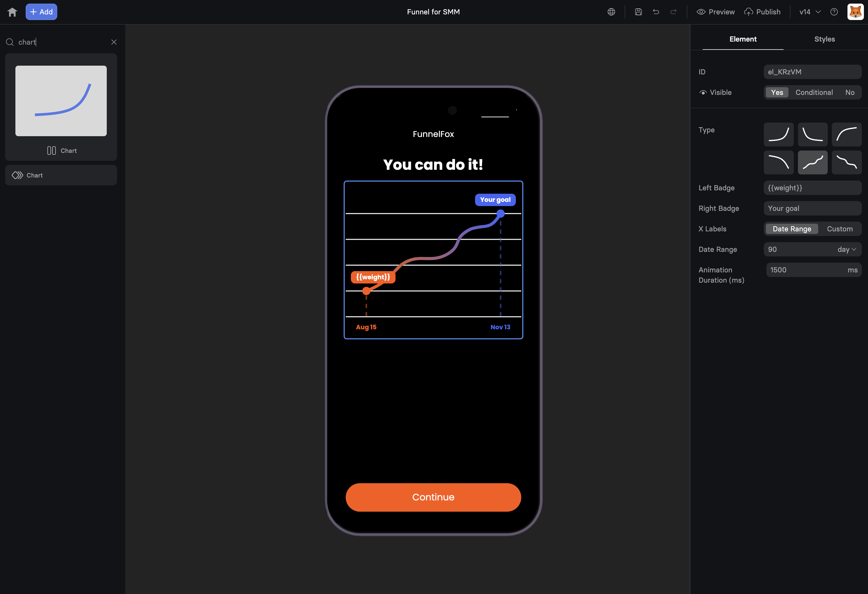Viewport: 868px width, 594px height.
Task: Open the day unit dropdown
Action: tap(846, 249)
